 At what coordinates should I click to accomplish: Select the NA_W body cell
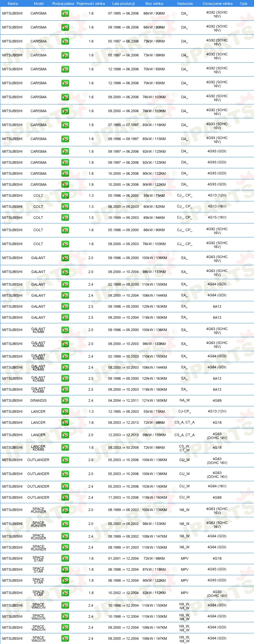[x=184, y=400]
